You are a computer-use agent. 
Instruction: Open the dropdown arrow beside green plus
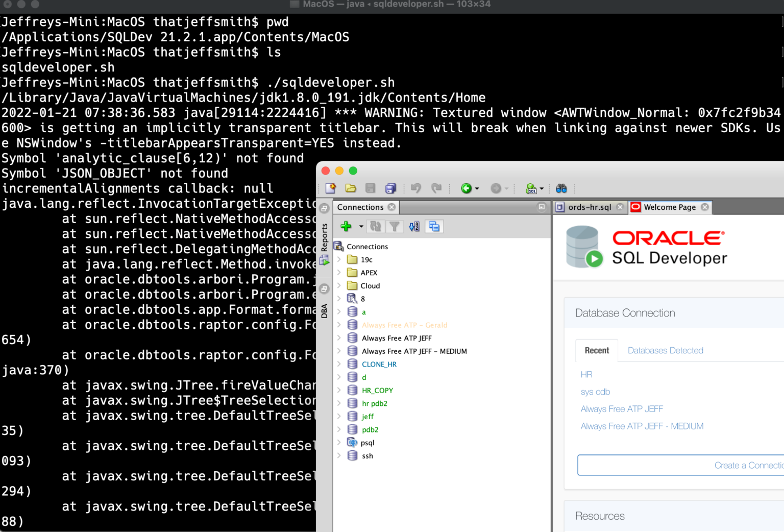coord(361,226)
